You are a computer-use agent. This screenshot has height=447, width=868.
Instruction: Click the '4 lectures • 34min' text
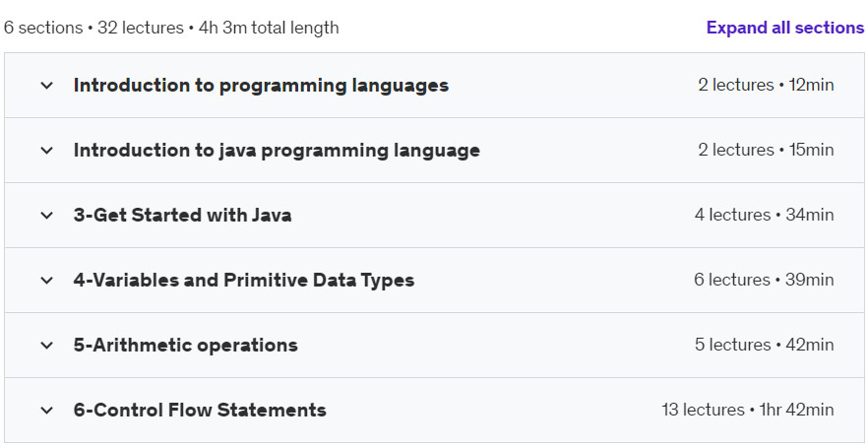(x=764, y=215)
